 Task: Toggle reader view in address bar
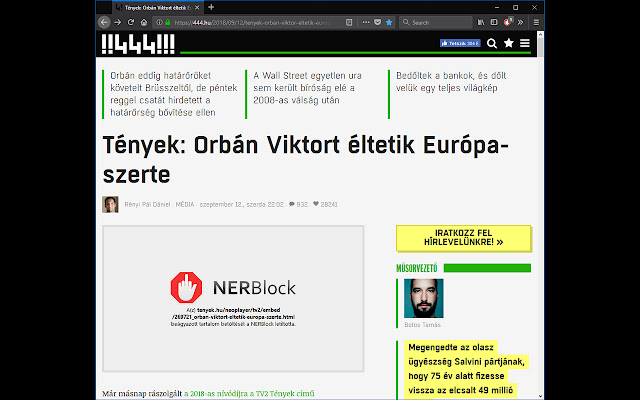pyautogui.click(x=349, y=22)
